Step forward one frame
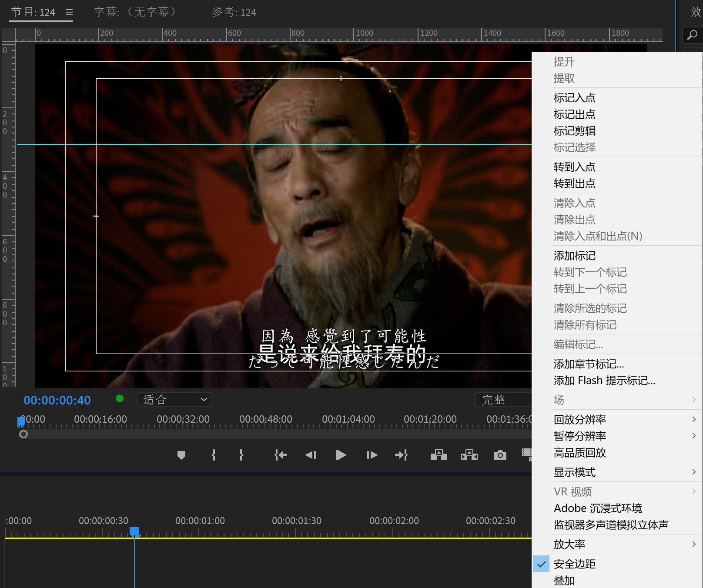The image size is (703, 588). pyautogui.click(x=372, y=455)
